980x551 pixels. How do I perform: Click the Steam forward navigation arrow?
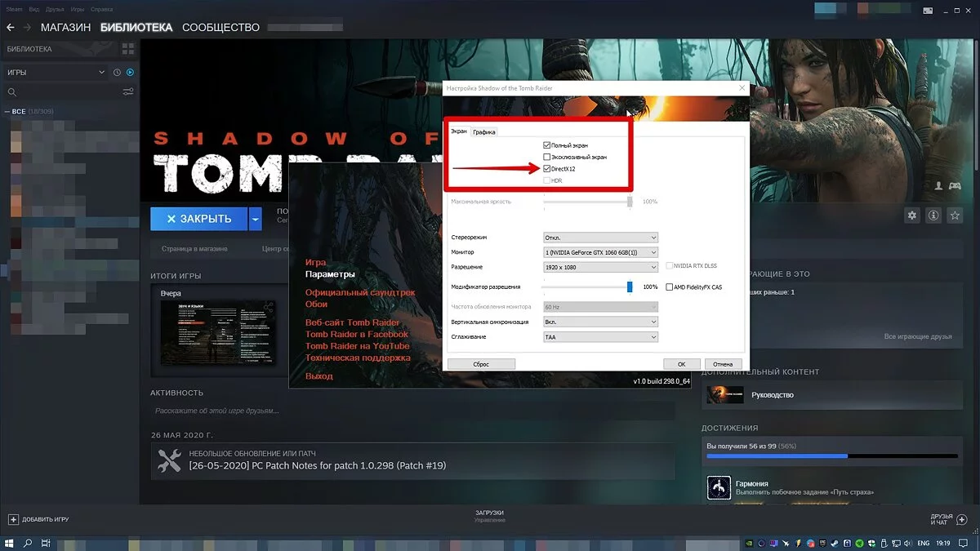28,28
